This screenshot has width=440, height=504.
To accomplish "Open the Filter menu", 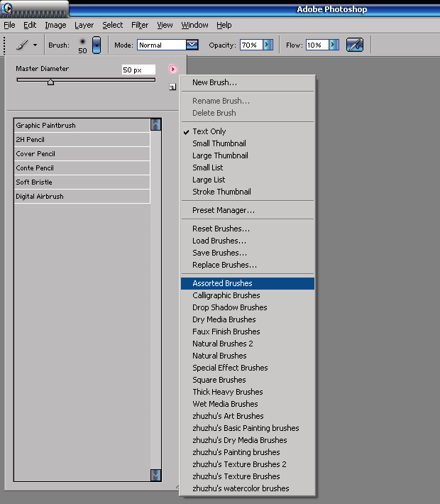I will [140, 25].
